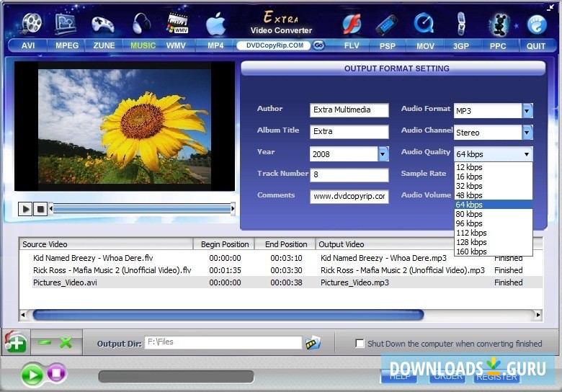562x392 pixels.
Task: Collapse the Audio Quality dropdown arrow
Action: click(527, 154)
